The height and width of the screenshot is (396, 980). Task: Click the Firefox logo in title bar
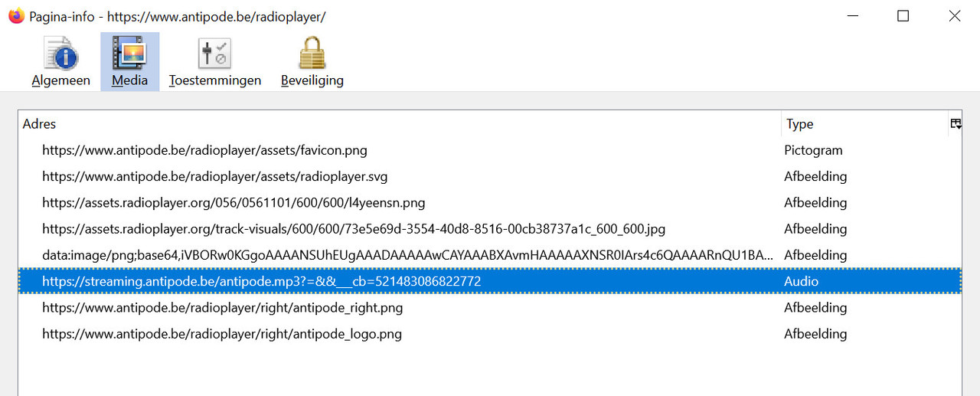point(15,16)
